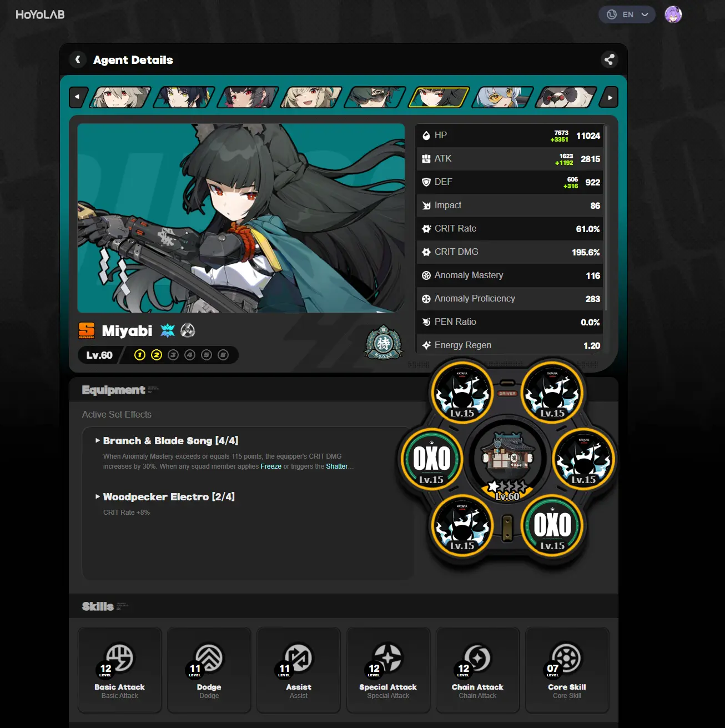Show next agents with carousel right arrow
This screenshot has height=728, width=725.
coord(610,97)
